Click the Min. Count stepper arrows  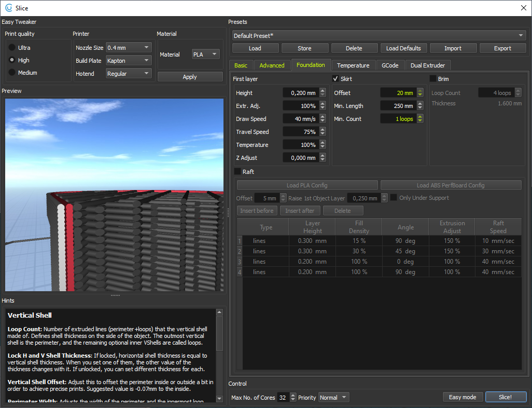(420, 118)
